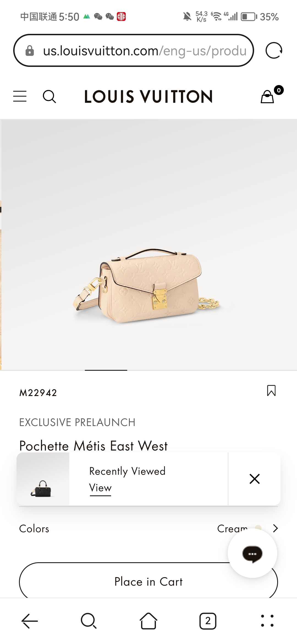Open the recently viewed black bag thumbnail

43,479
